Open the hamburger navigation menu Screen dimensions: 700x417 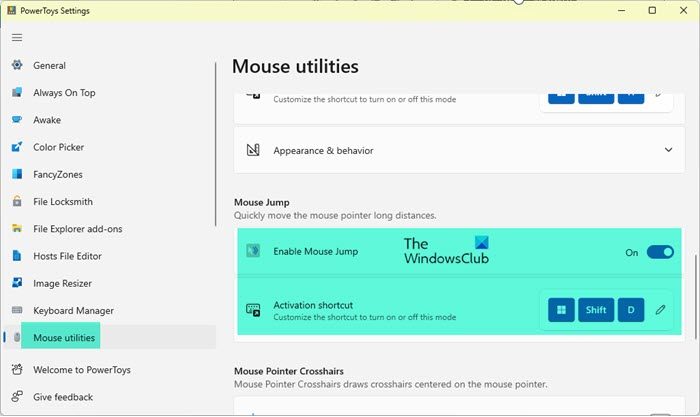click(x=17, y=38)
